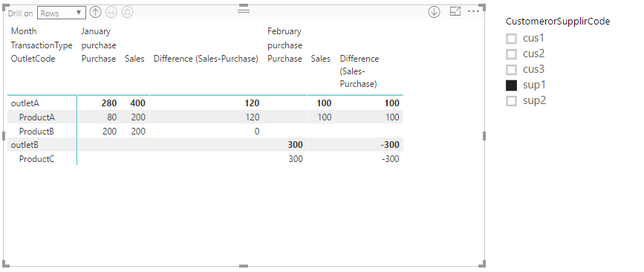This screenshot has height=272, width=644.
Task: Grab the visual's top drag handle
Action: pyautogui.click(x=244, y=10)
